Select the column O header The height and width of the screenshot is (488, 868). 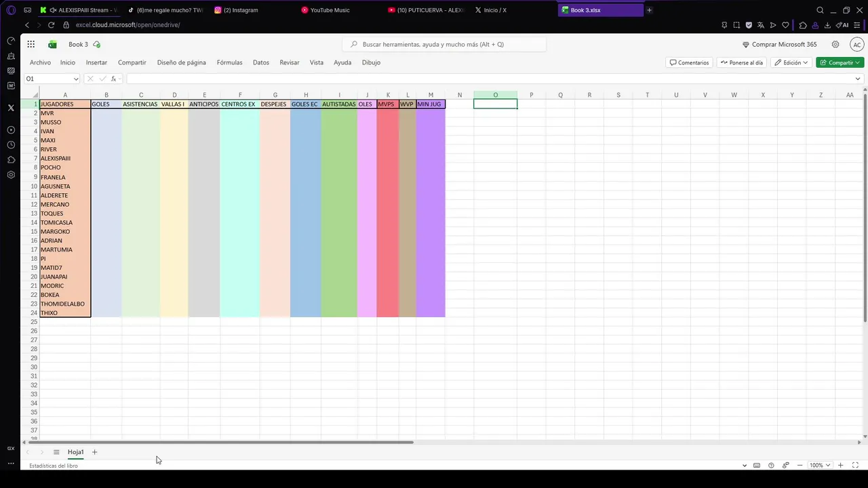tap(495, 95)
